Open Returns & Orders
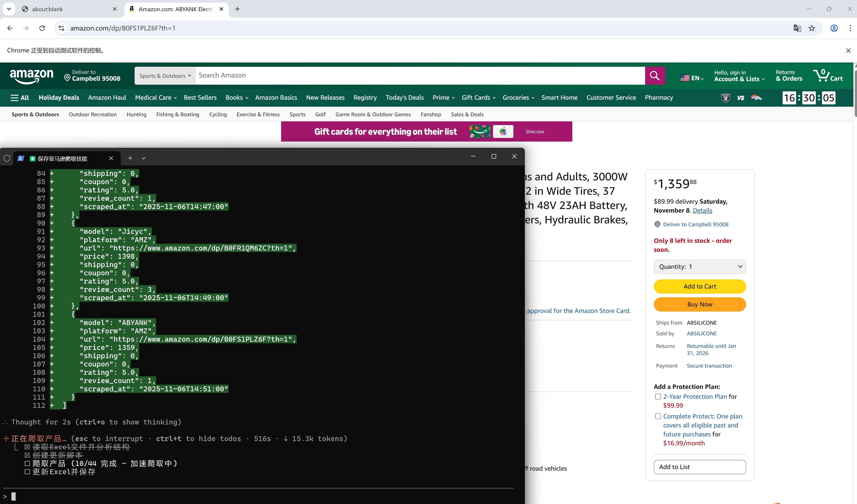The width and height of the screenshot is (857, 504). [789, 75]
